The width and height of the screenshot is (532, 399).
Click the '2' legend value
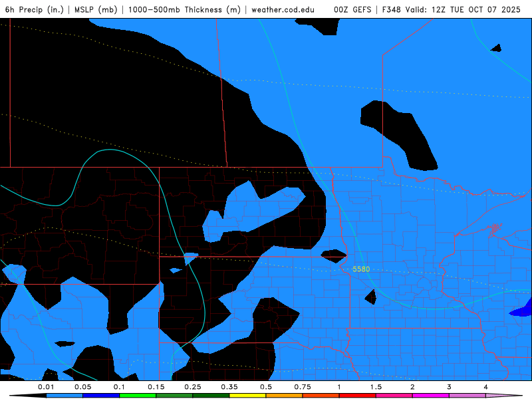(412, 387)
